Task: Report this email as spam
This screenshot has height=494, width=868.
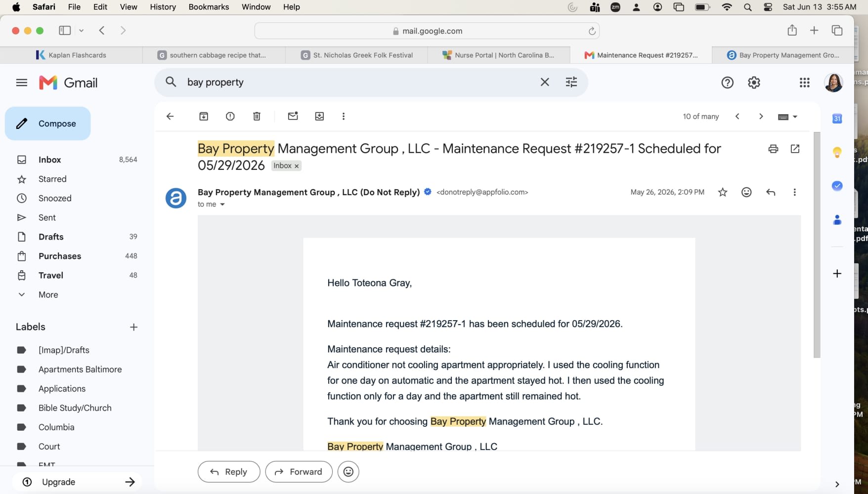Action: coord(230,117)
